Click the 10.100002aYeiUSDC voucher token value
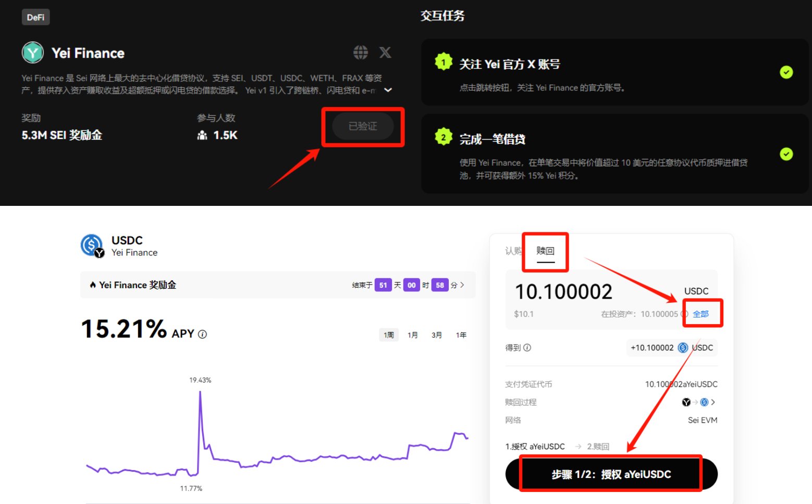 [681, 384]
